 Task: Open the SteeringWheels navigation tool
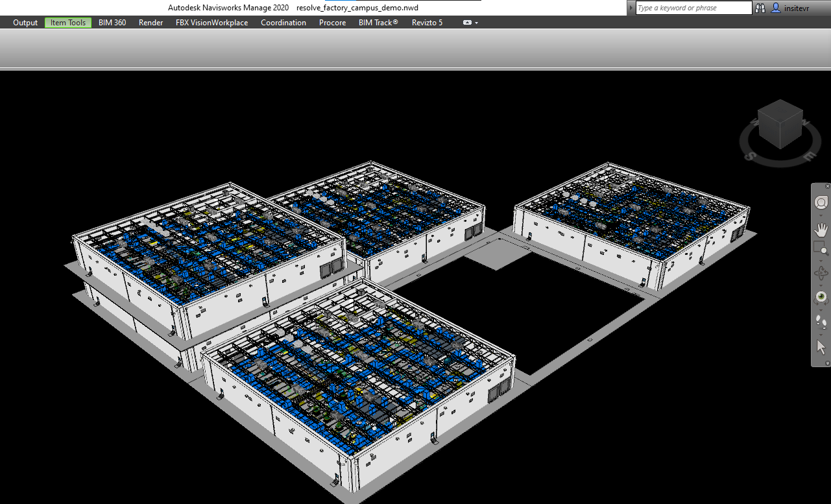pyautogui.click(x=821, y=202)
